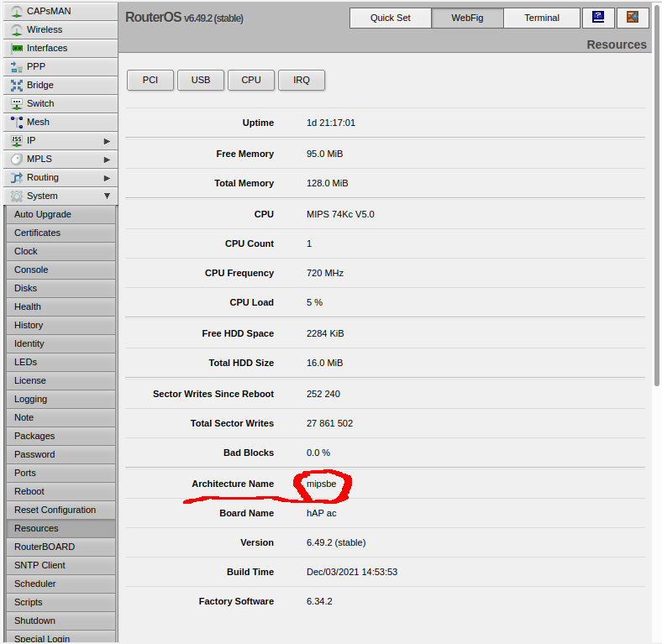The height and width of the screenshot is (644, 662).
Task: Click the CPU value MIPS 74Kc V5.0
Action: [x=340, y=214]
